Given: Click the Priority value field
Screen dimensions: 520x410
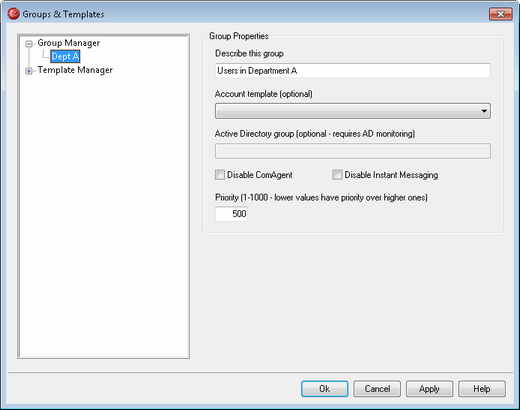Looking at the screenshot, I should click(231, 214).
